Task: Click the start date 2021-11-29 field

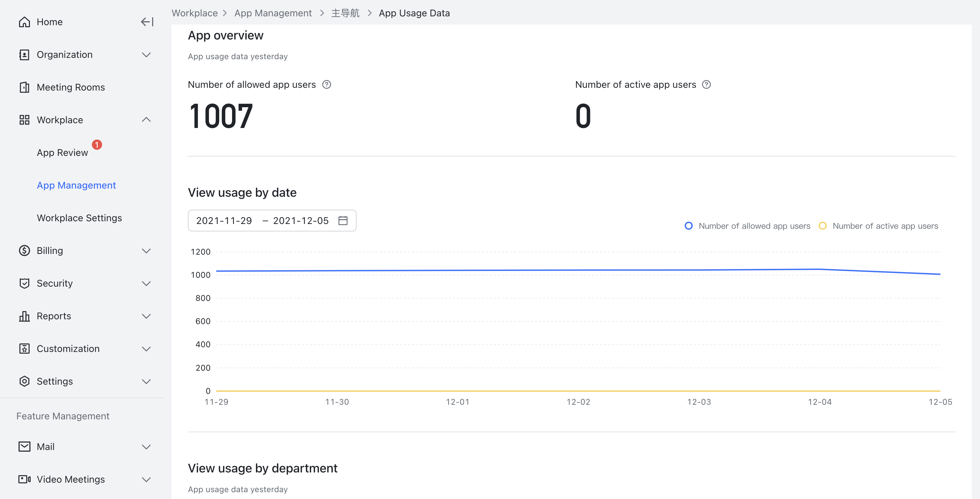Action: (224, 221)
